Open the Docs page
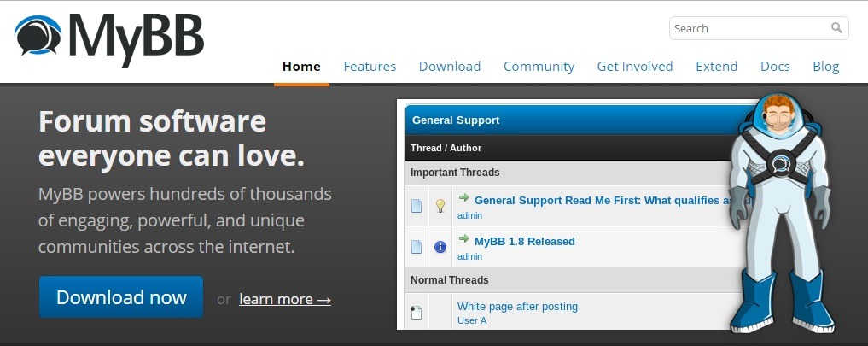 775,67
